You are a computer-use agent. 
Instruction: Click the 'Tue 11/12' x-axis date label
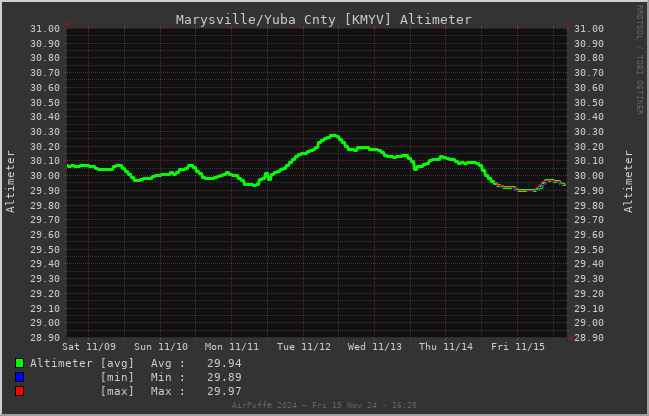click(304, 346)
